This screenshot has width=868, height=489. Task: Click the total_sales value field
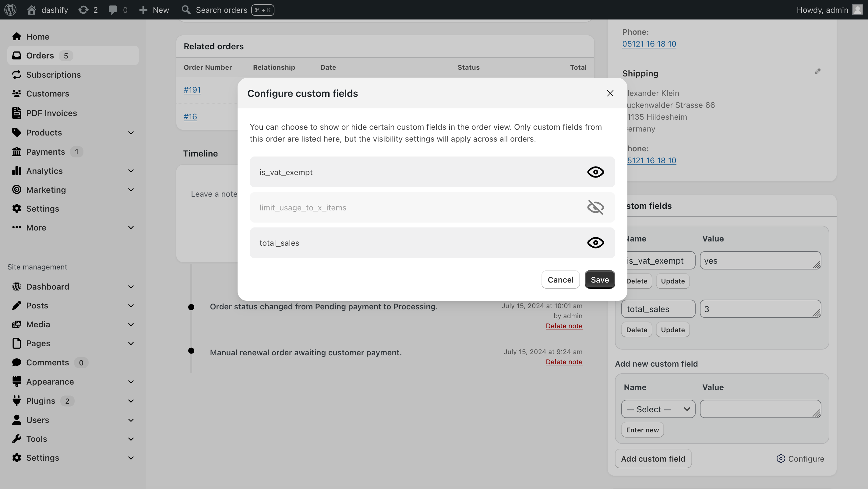[760, 309]
